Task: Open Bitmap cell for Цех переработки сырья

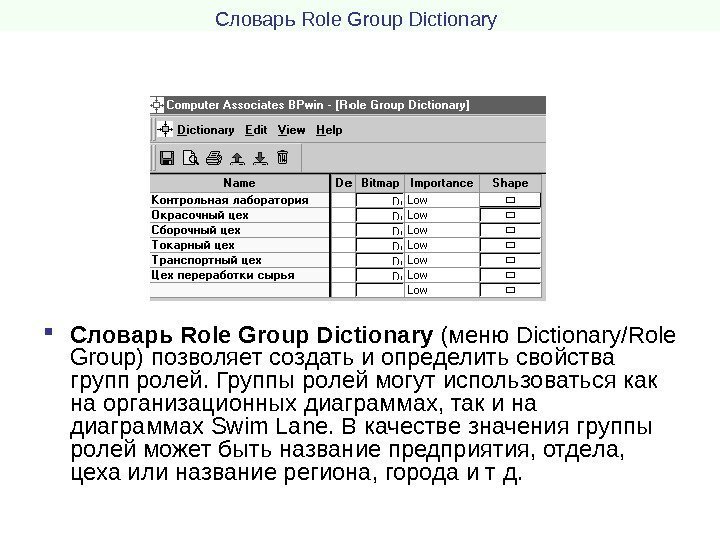Action: point(380,275)
